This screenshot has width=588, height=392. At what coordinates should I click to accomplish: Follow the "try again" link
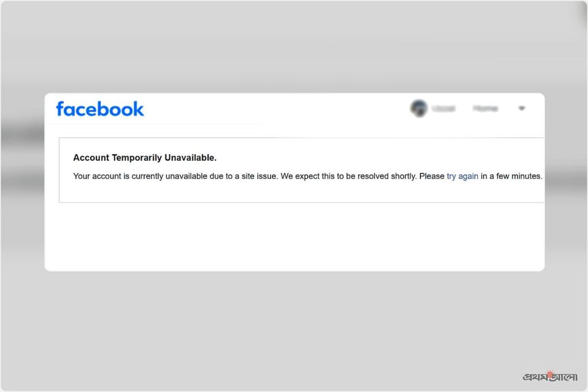(462, 176)
